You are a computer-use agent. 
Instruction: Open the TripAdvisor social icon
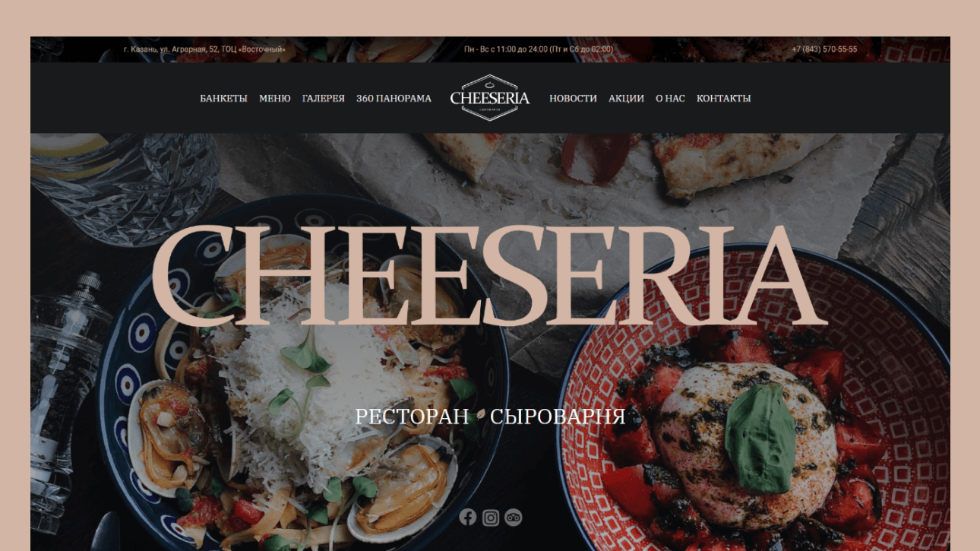514,518
